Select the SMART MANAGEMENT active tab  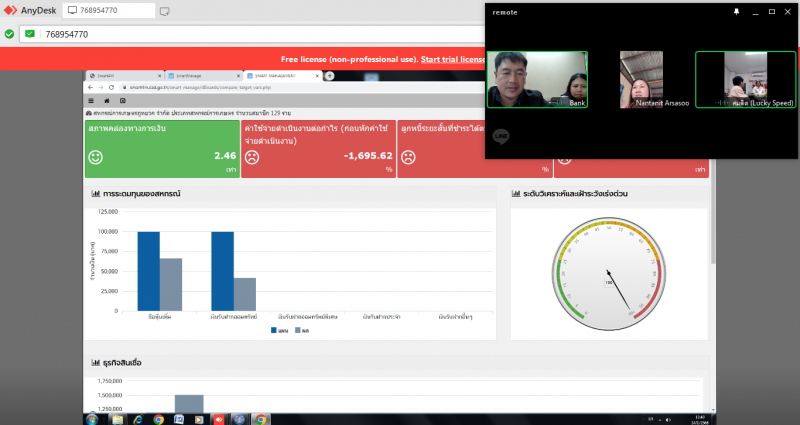pyautogui.click(x=282, y=76)
